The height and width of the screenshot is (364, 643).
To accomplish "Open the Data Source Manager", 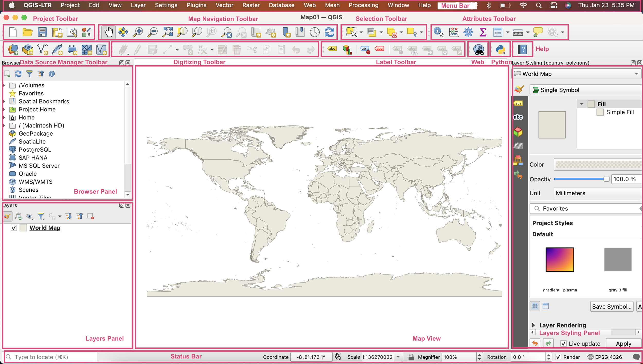I will (x=13, y=49).
